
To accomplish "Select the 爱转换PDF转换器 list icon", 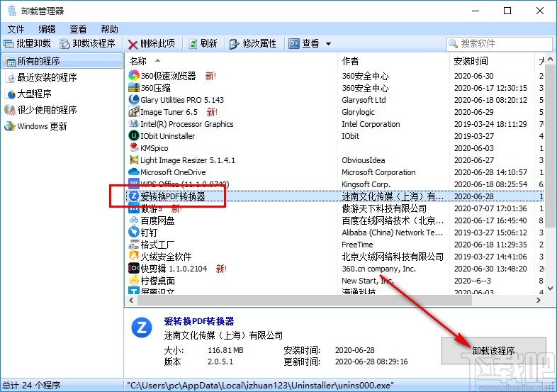I will click(x=133, y=196).
